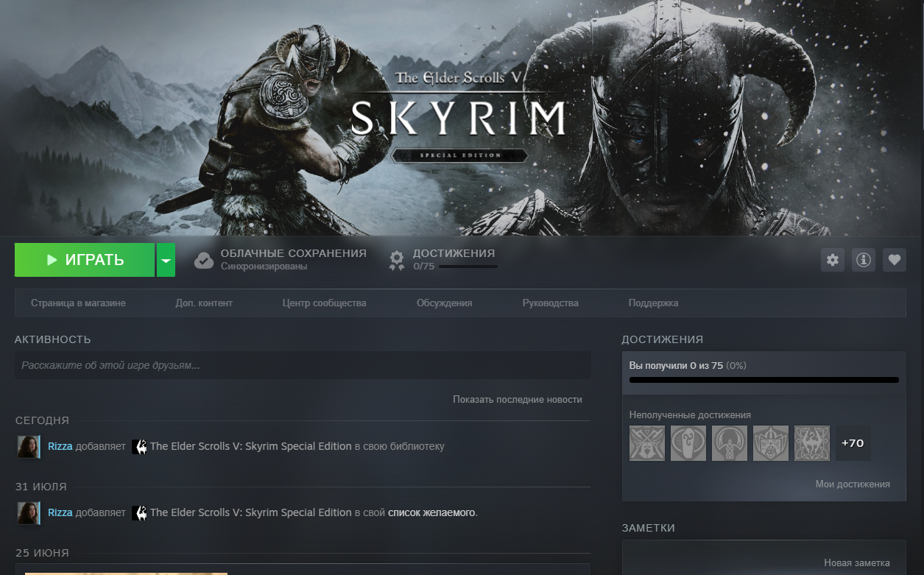Screen dimensions: 924x575
Task: Select first unearned achievement icon
Action: 647,443
